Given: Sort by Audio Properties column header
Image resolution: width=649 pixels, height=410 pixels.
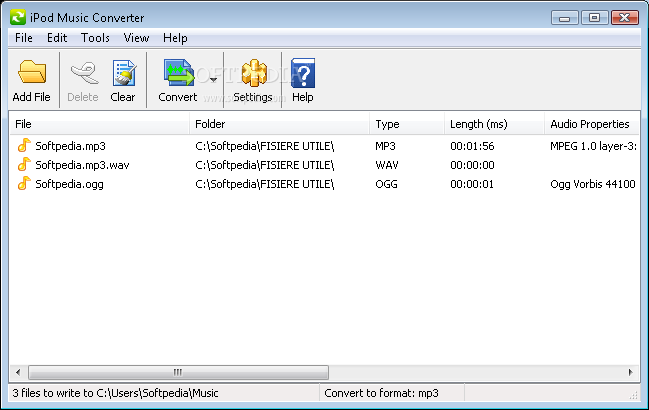Looking at the screenshot, I should (x=592, y=124).
